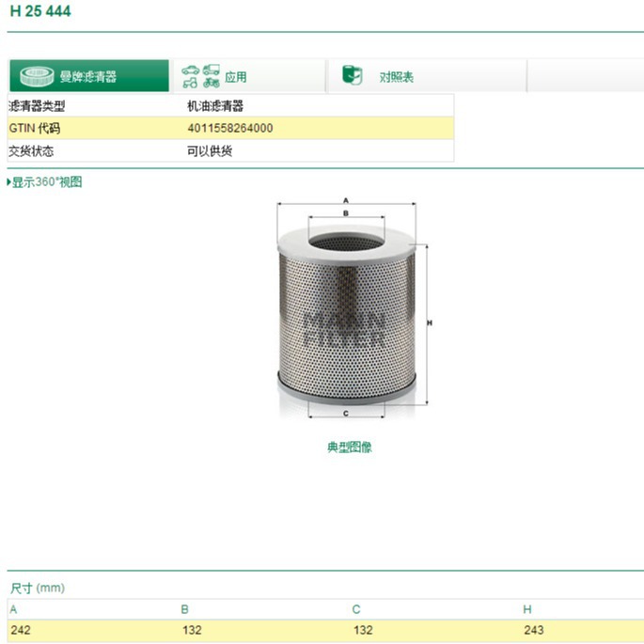Expand the 显示360°视图 triangle arrow

tap(8, 182)
